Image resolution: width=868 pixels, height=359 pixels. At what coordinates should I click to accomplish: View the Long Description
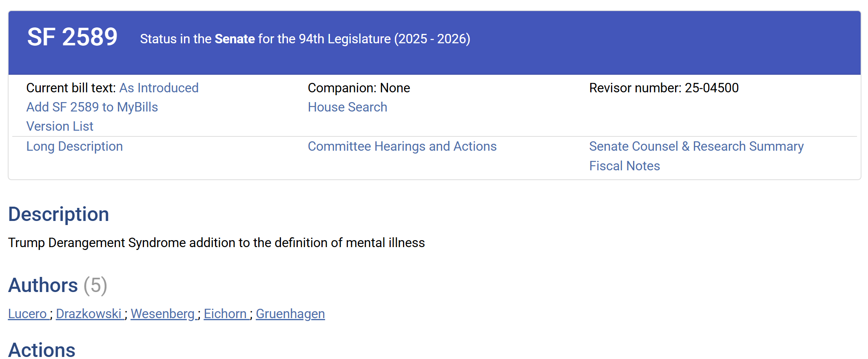tap(75, 146)
